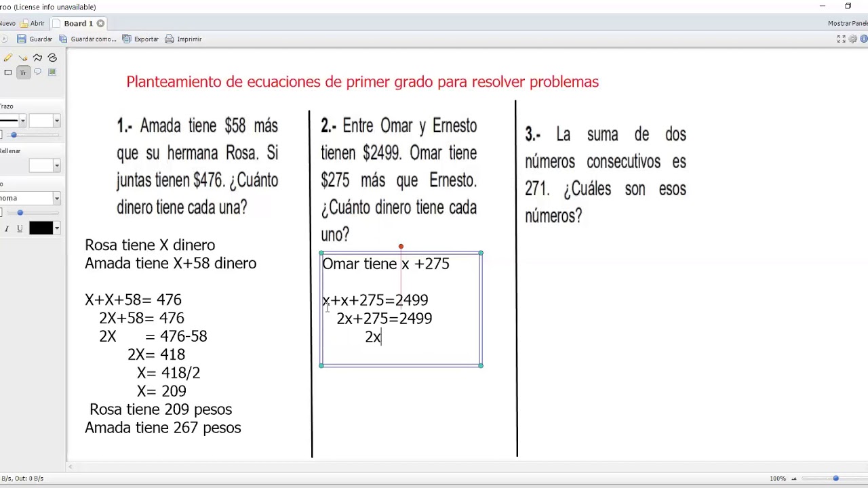Click the line 'Amada tiene X+58 dinero'
Viewport: 868px width, 488px height.
(x=170, y=264)
